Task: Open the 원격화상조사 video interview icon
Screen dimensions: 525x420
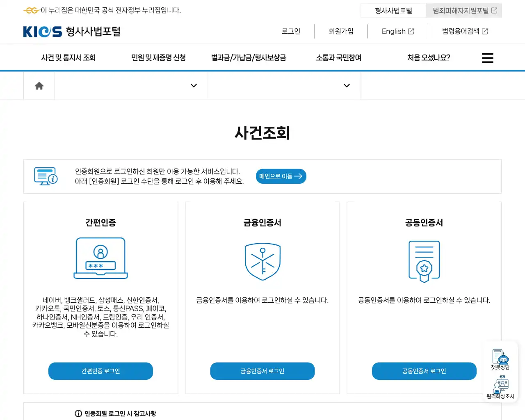Action: click(x=500, y=387)
